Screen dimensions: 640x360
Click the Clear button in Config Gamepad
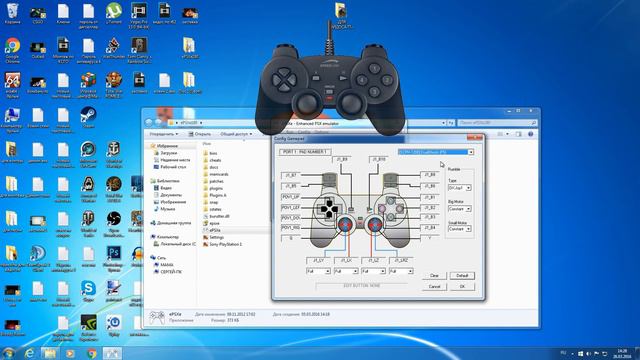click(434, 276)
